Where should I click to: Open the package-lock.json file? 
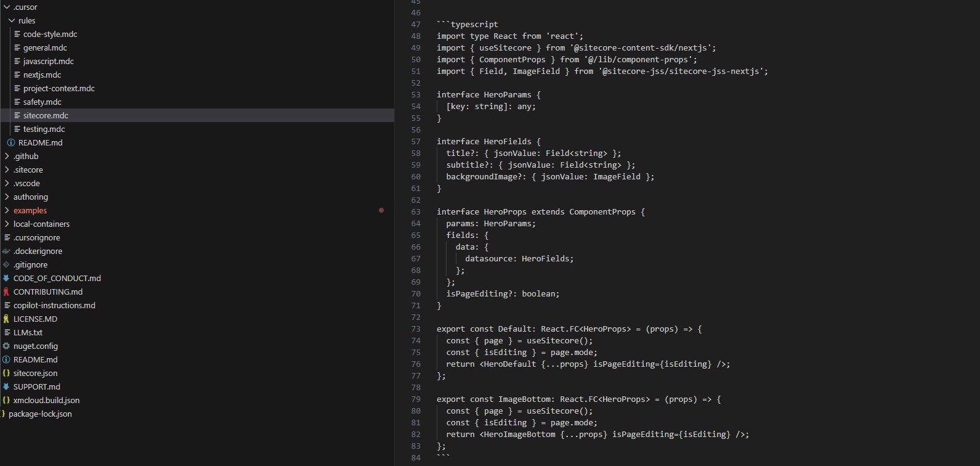(x=40, y=414)
